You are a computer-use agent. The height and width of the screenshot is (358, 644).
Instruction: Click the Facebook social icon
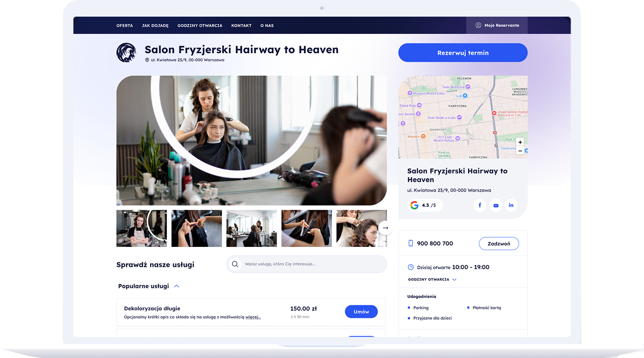(479, 205)
